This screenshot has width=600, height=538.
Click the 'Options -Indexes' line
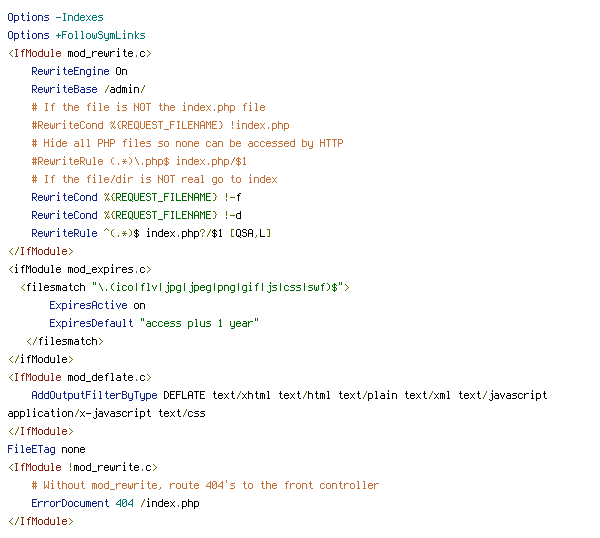(55, 18)
